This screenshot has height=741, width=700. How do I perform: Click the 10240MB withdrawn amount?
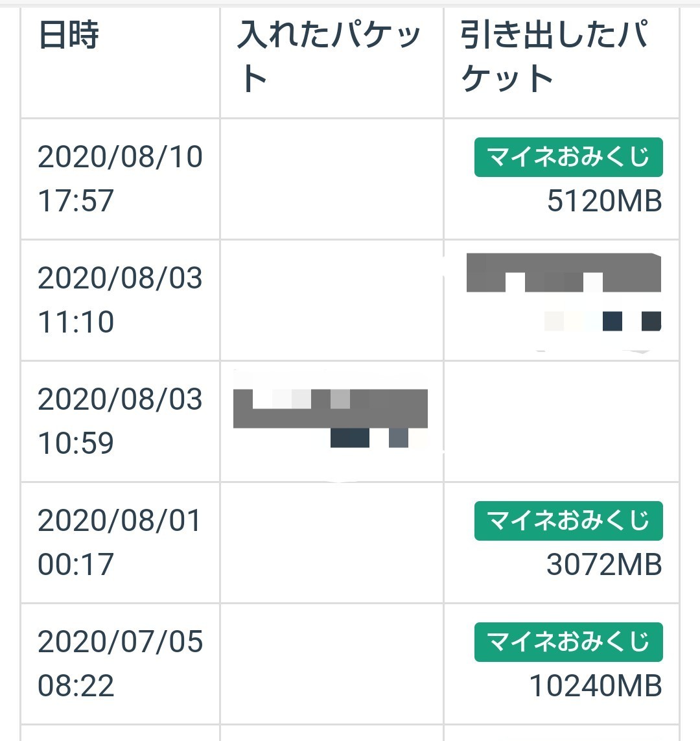click(596, 686)
